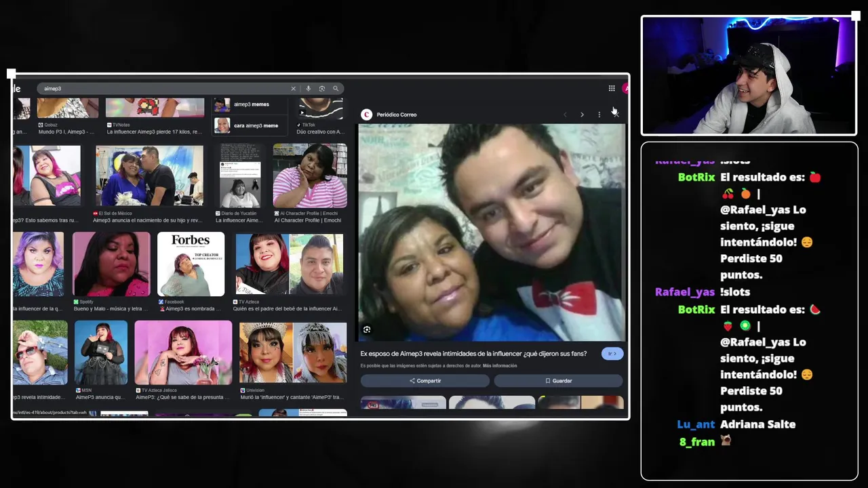The width and height of the screenshot is (868, 488).
Task: Select the 'aimep3 memes' suggestion
Action: tap(250, 104)
